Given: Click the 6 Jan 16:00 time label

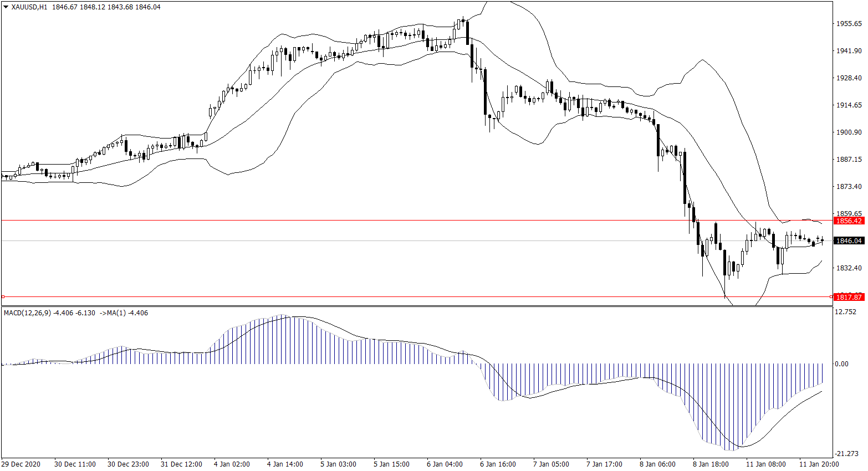Looking at the screenshot, I should 498,464.
